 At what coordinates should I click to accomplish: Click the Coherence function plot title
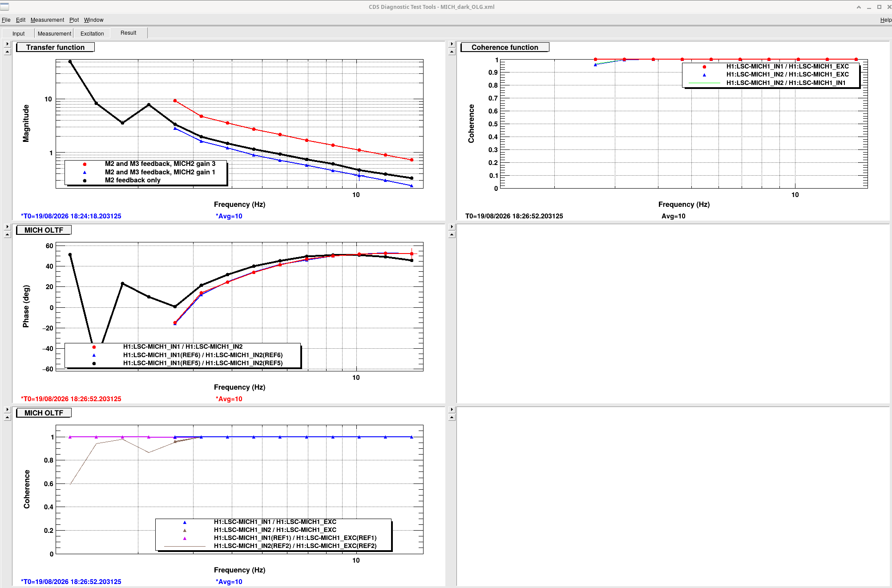coord(505,47)
